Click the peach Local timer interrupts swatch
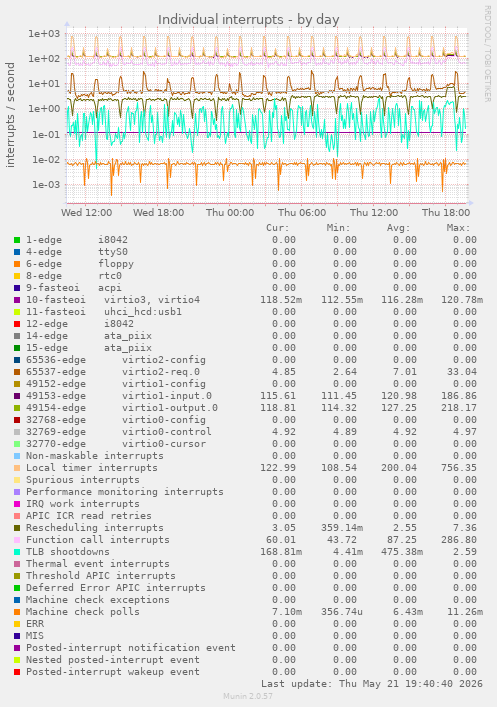This screenshot has width=497, height=707. (17, 468)
